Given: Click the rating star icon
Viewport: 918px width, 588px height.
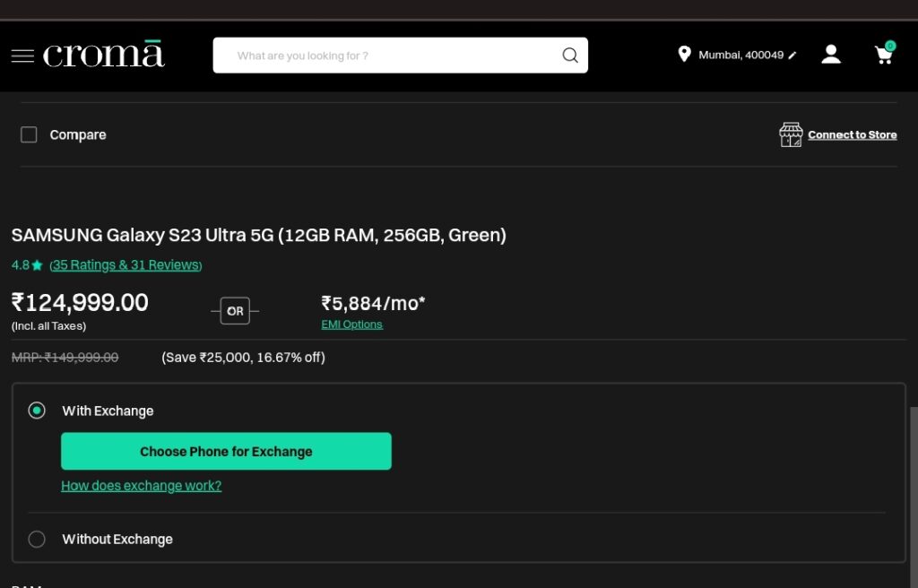Looking at the screenshot, I should pyautogui.click(x=37, y=265).
